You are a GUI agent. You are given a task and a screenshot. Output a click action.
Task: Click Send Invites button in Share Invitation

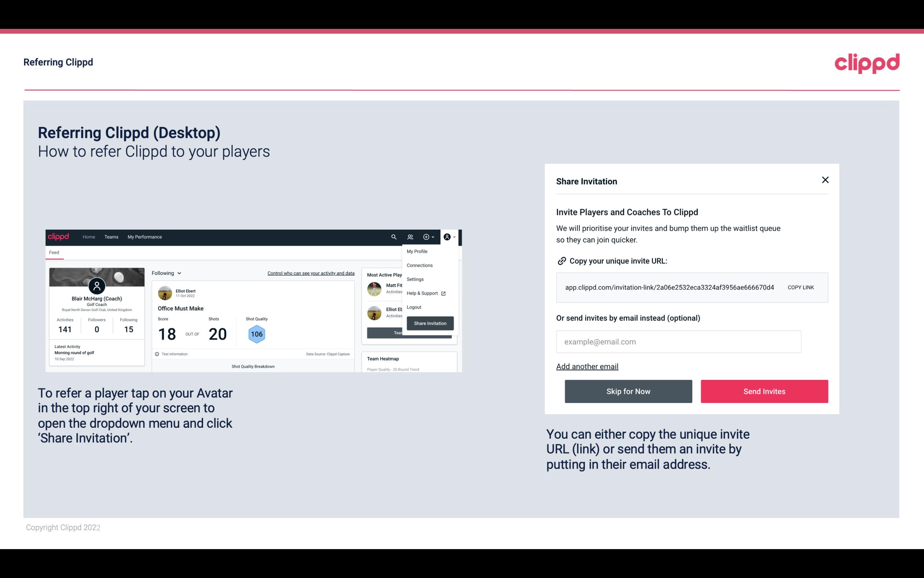(x=764, y=392)
